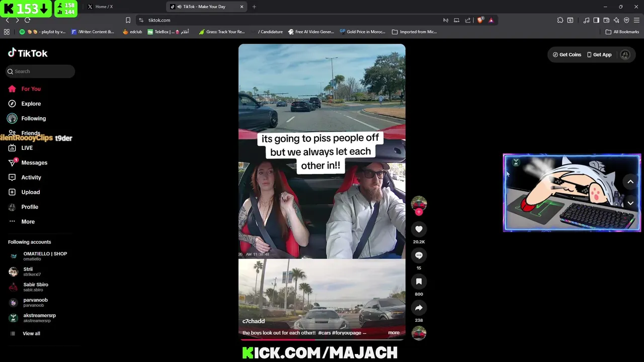Open Activity notifications
Viewport: 644px width, 362px height.
pyautogui.click(x=25, y=177)
